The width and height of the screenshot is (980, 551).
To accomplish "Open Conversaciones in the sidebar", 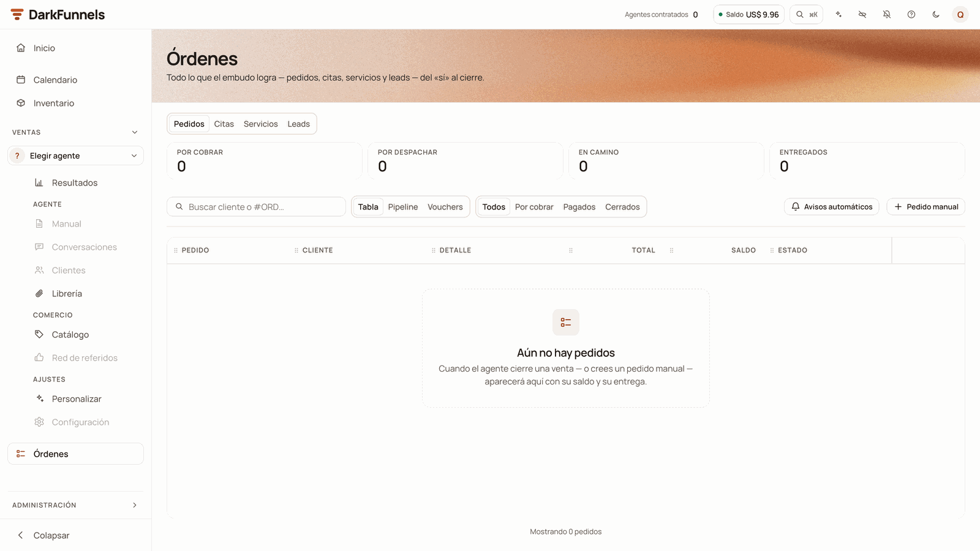I will coord(85,247).
